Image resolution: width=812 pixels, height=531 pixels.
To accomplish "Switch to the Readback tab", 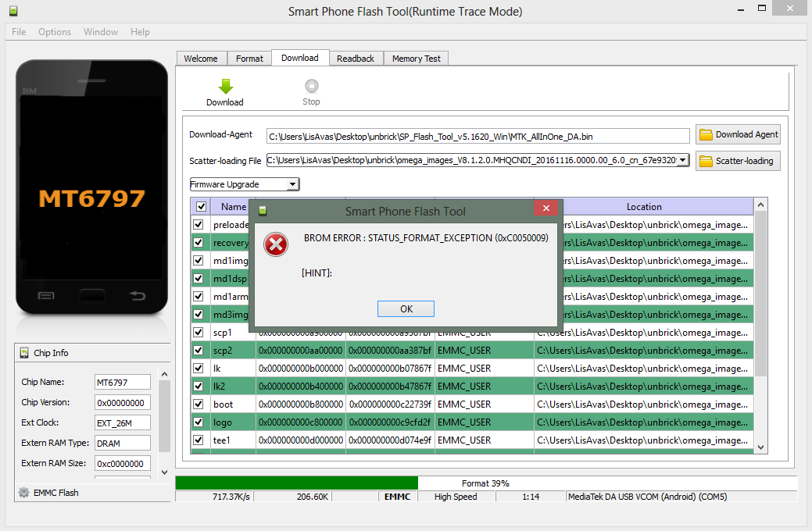I will [356, 59].
